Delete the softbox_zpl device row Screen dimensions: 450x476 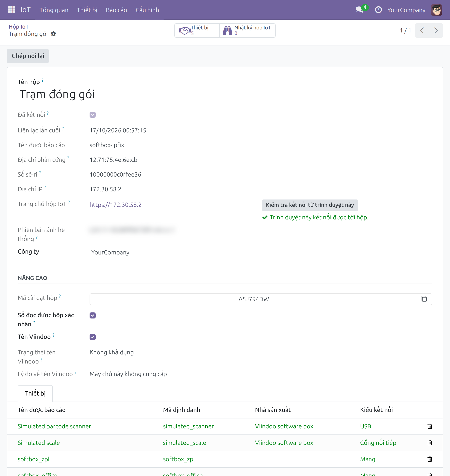(430, 459)
